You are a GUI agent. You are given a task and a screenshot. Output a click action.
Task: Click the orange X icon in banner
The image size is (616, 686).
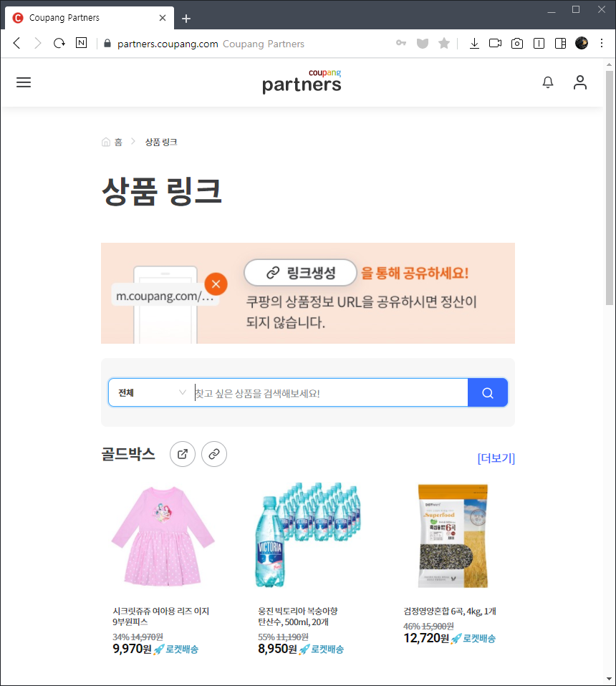(x=216, y=284)
